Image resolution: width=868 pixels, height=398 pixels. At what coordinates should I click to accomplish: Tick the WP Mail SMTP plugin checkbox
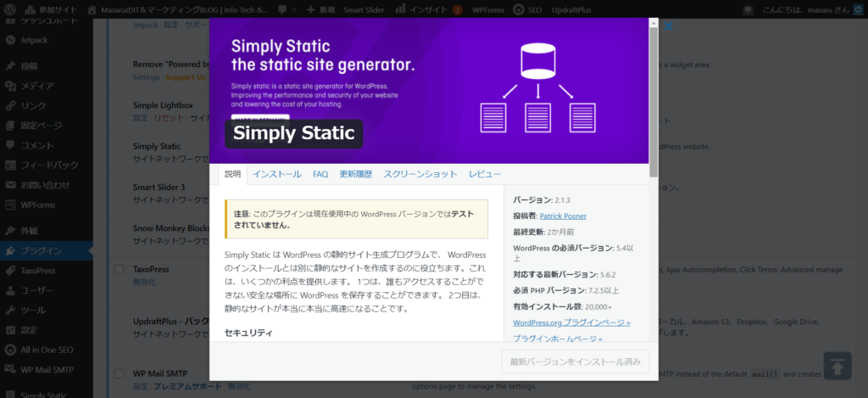coord(120,373)
